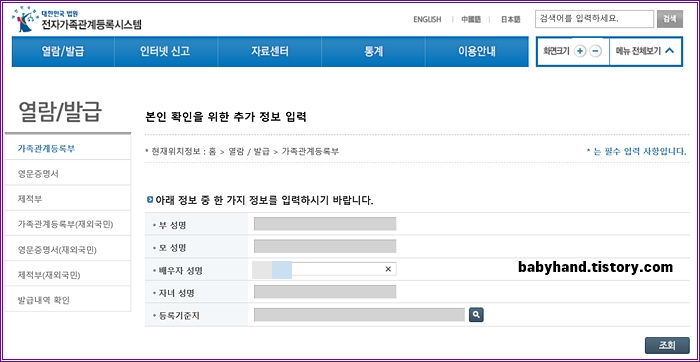Switch language to ENGLISH

427,19
